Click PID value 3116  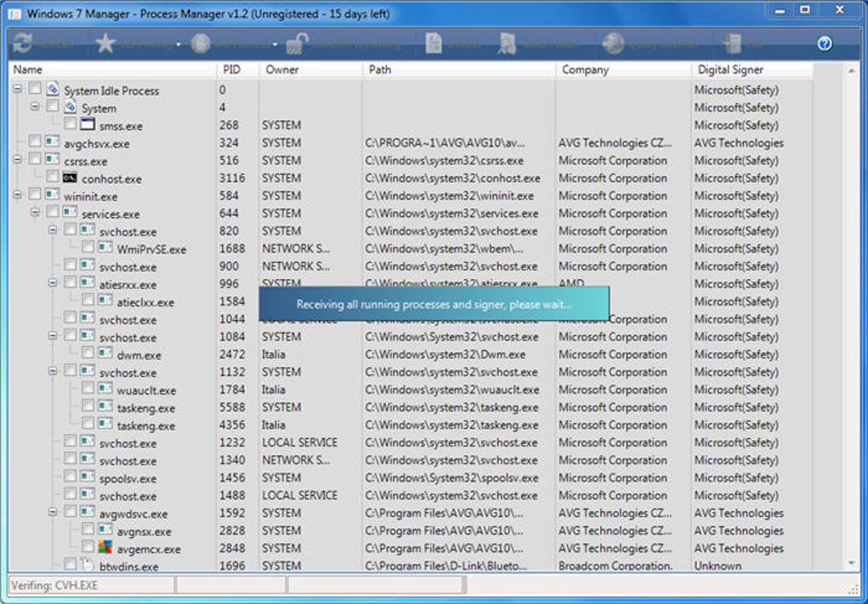(232, 179)
